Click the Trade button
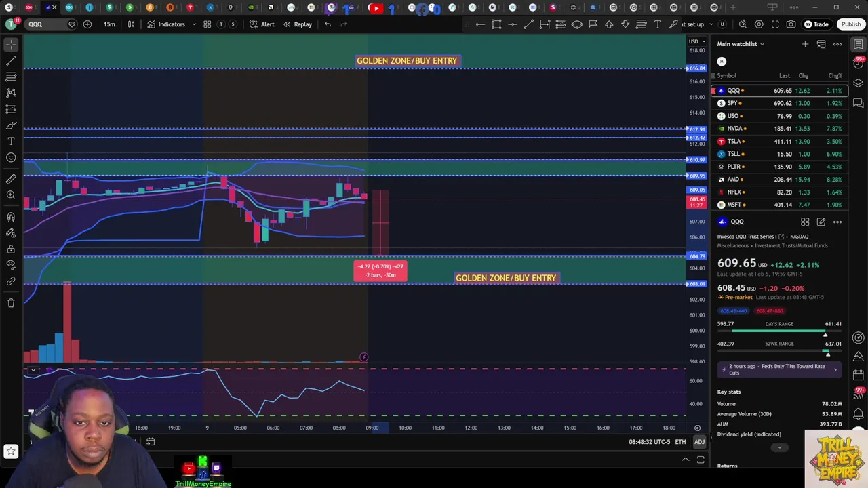This screenshot has height=488, width=868. pyautogui.click(x=816, y=24)
